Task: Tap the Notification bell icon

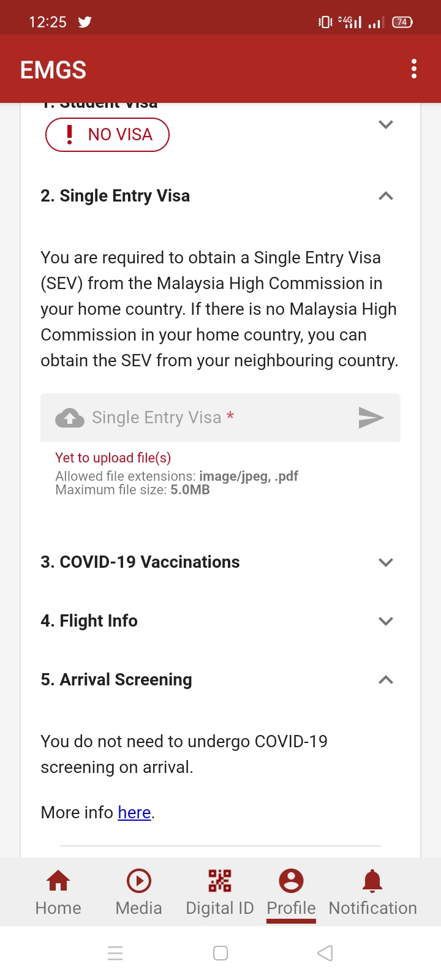Action: click(x=372, y=881)
